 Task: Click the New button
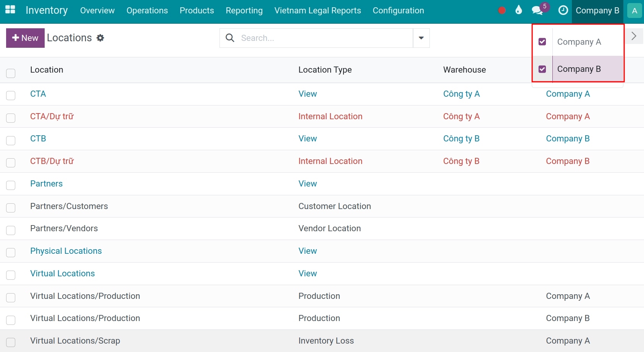click(25, 38)
